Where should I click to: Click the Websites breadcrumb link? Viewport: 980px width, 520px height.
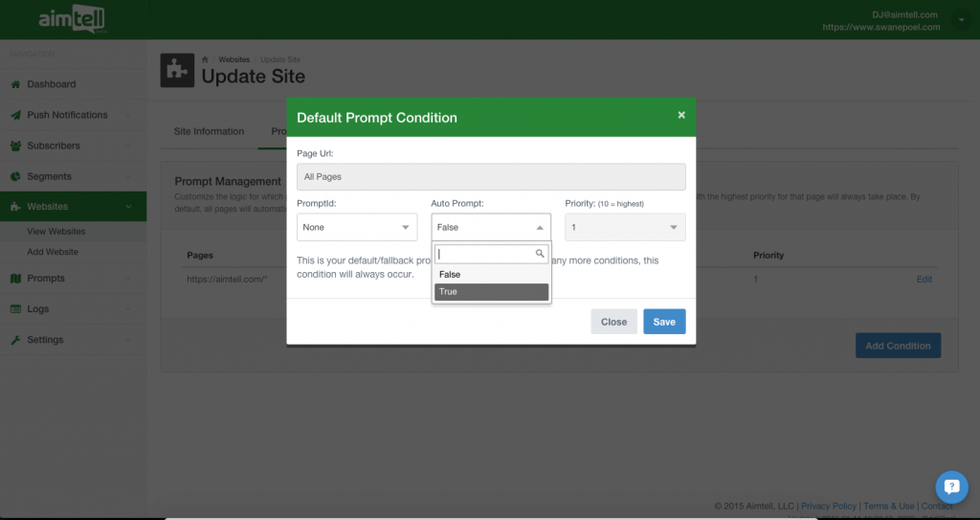234,59
